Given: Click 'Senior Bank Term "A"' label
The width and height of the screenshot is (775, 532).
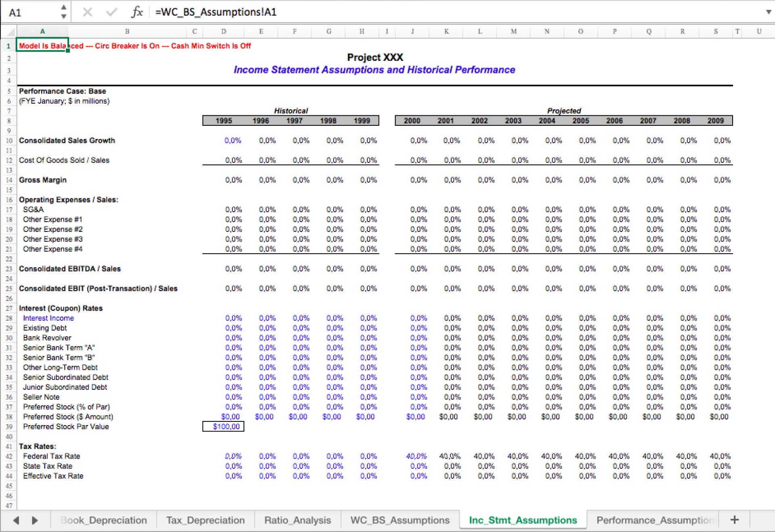Looking at the screenshot, I should (59, 348).
